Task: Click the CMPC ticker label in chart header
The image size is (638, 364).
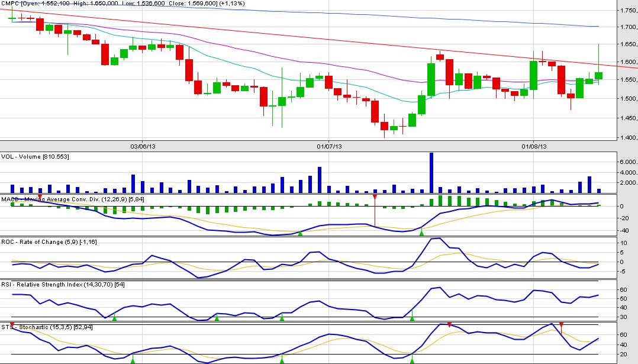Action: (9, 4)
